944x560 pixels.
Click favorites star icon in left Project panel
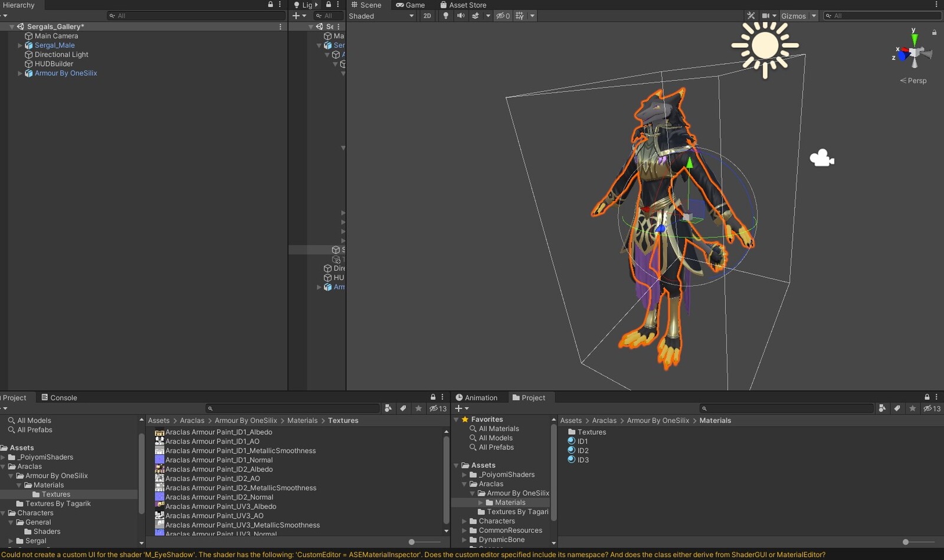click(x=418, y=408)
